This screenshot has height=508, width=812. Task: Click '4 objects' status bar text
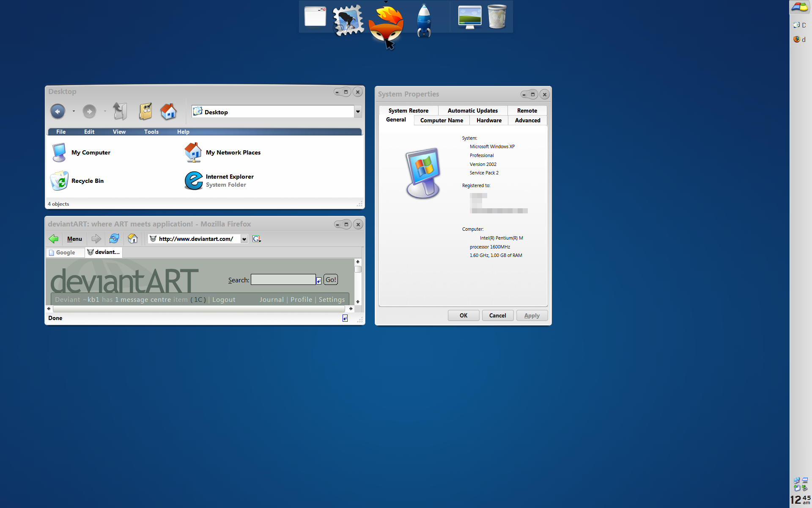[58, 204]
